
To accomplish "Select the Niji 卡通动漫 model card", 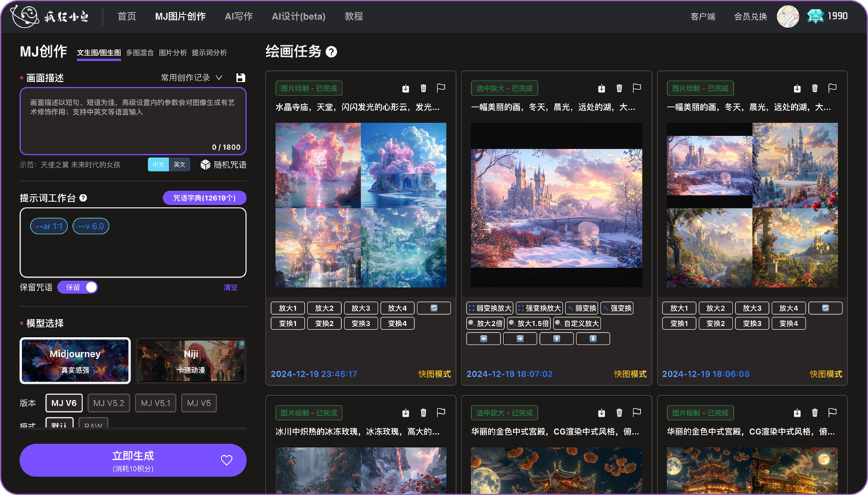I will (191, 360).
